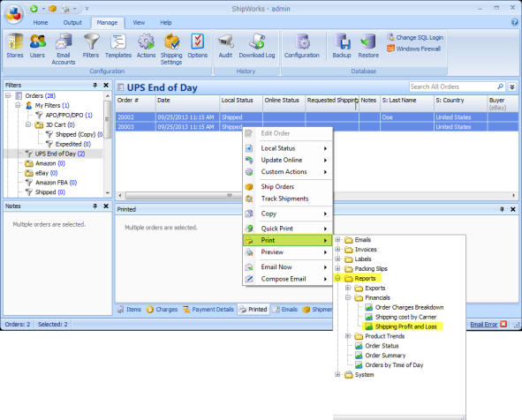Open the help question mark icon
The height and width of the screenshot is (420, 522).
515,22
